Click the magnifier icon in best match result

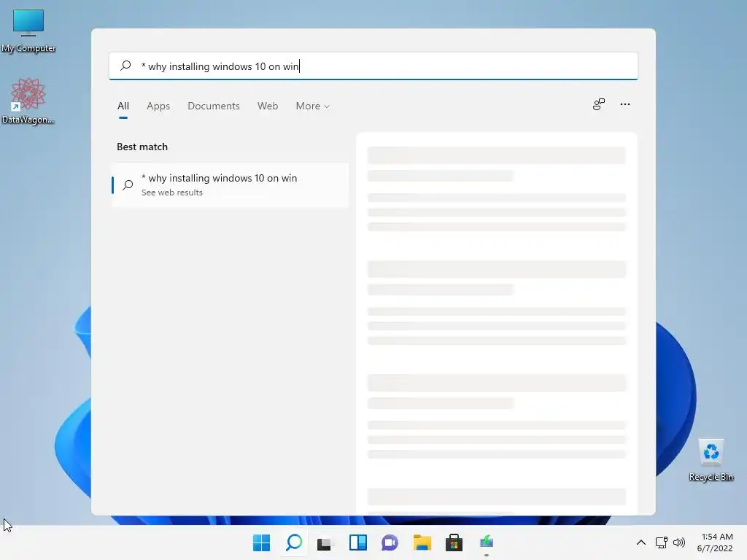128,184
